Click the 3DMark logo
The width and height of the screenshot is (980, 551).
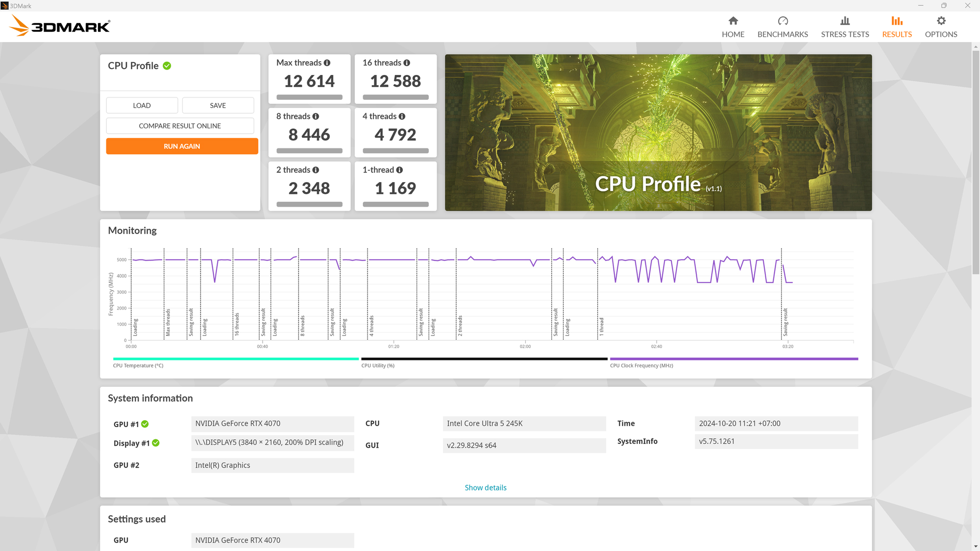[x=60, y=25]
